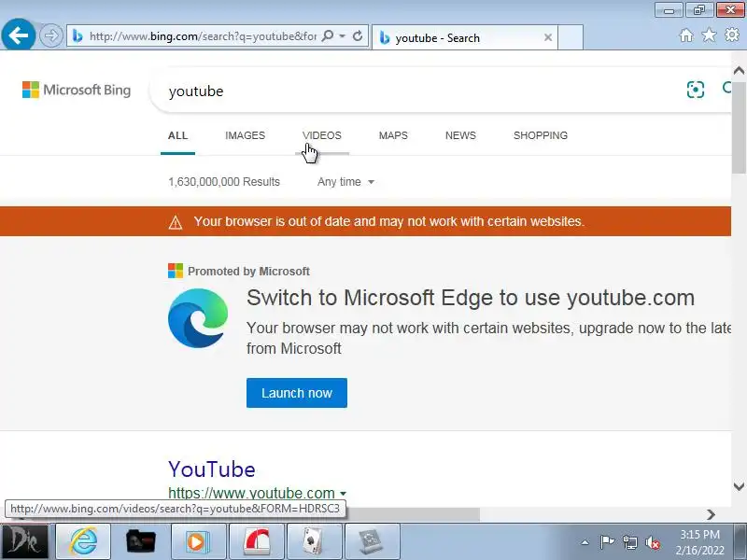This screenshot has width=747, height=560.
Task: Click the vertical scrollbar thumb
Action: coord(739,128)
